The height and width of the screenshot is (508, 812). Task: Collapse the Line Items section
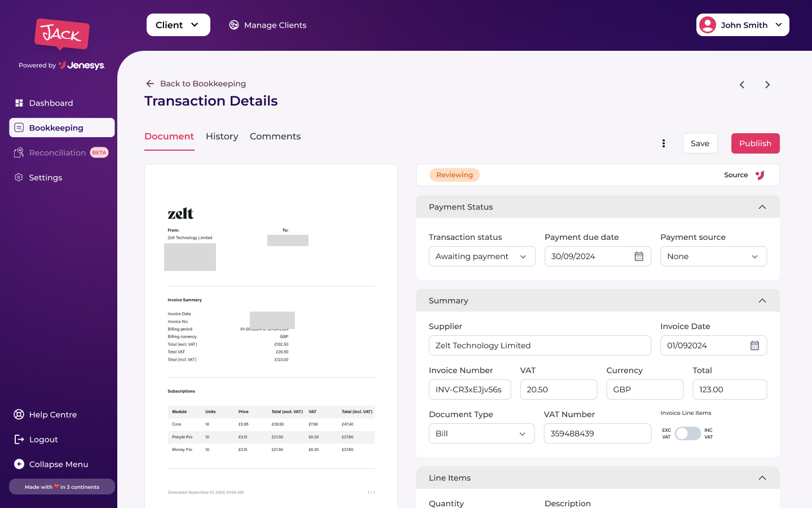coord(762,478)
